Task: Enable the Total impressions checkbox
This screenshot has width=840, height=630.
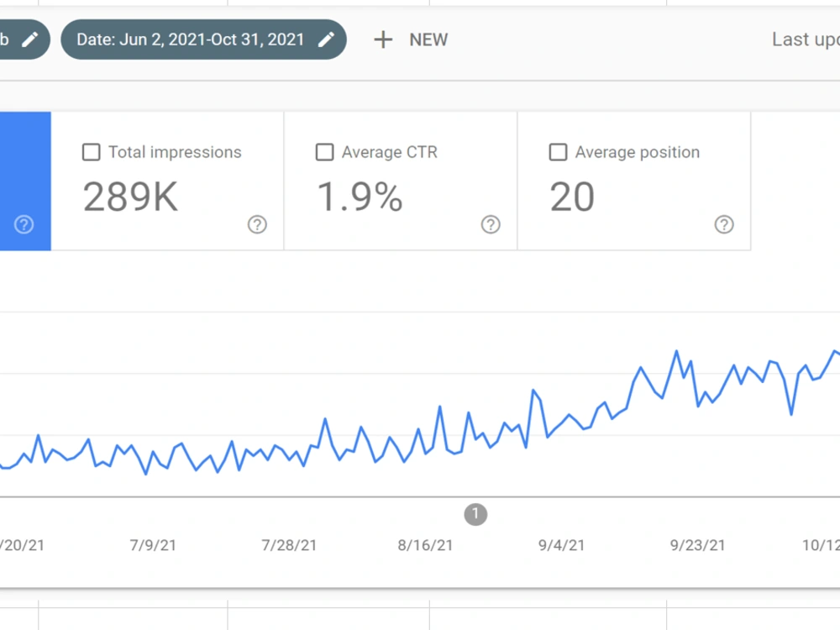Action: [91, 152]
